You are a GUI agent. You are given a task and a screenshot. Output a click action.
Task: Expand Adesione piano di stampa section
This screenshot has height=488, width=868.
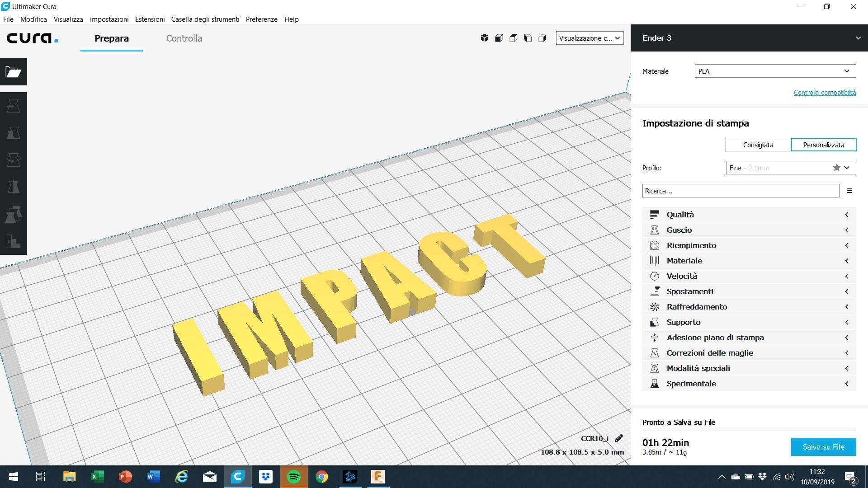(x=749, y=338)
